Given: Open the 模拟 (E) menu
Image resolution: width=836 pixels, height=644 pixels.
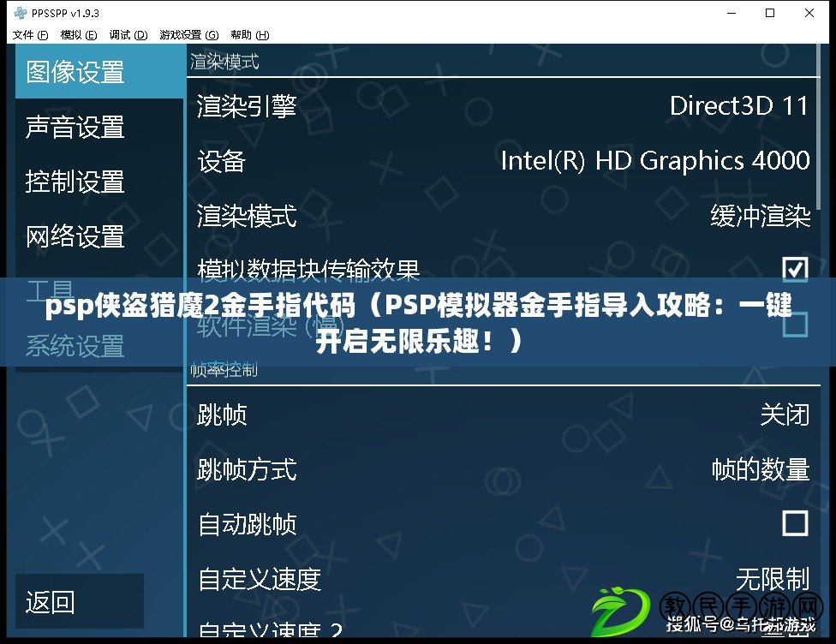Looking at the screenshot, I should (x=79, y=35).
